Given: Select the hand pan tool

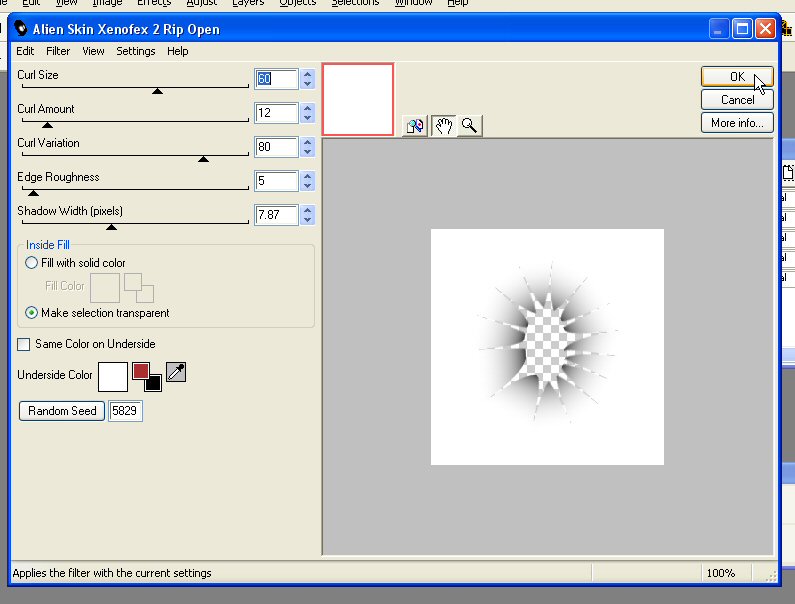Looking at the screenshot, I should coord(443,126).
